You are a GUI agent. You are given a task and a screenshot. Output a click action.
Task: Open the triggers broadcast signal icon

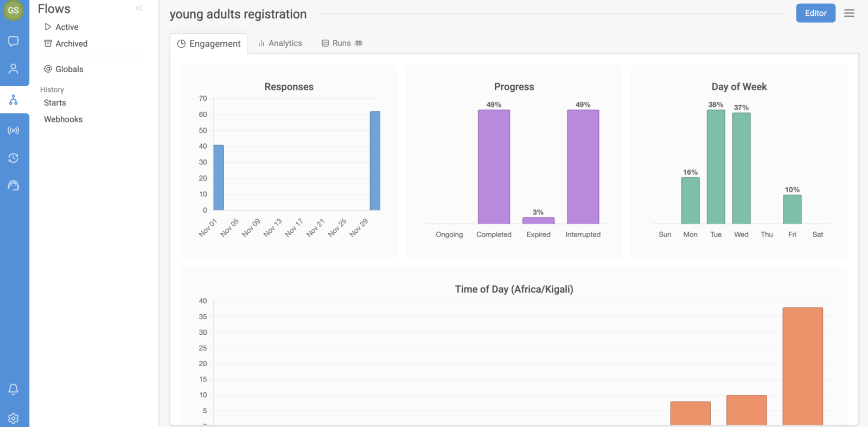point(14,130)
